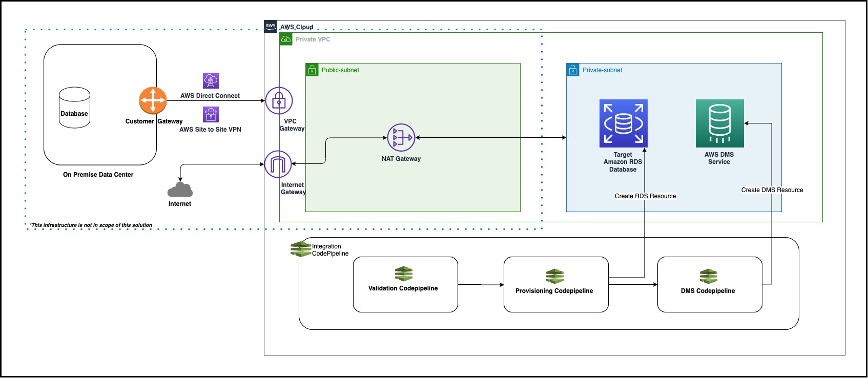The height and width of the screenshot is (378, 868).
Task: Click the Validation Codepipeline stack icon
Action: coord(404,274)
